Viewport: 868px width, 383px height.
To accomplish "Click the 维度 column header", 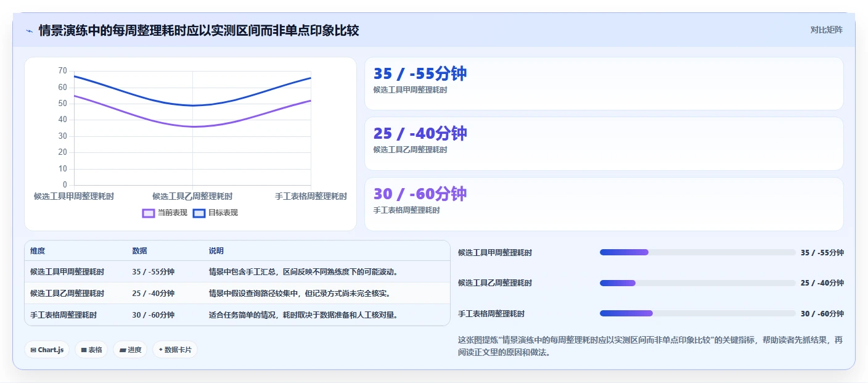I will point(38,251).
